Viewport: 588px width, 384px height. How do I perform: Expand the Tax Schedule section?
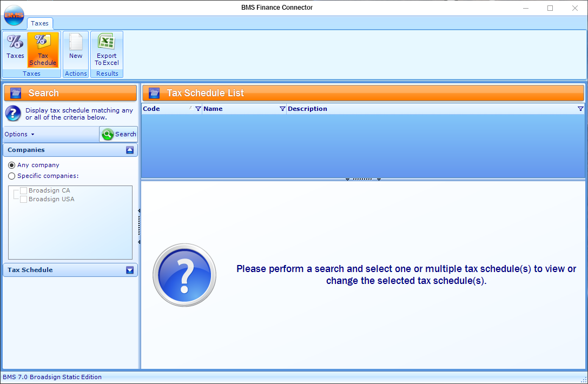coord(130,270)
